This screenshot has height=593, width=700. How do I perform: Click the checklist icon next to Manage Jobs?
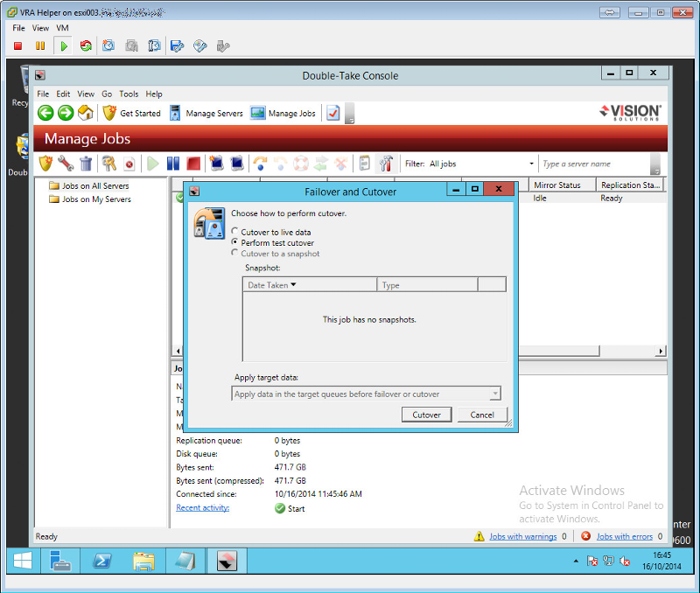click(x=333, y=114)
